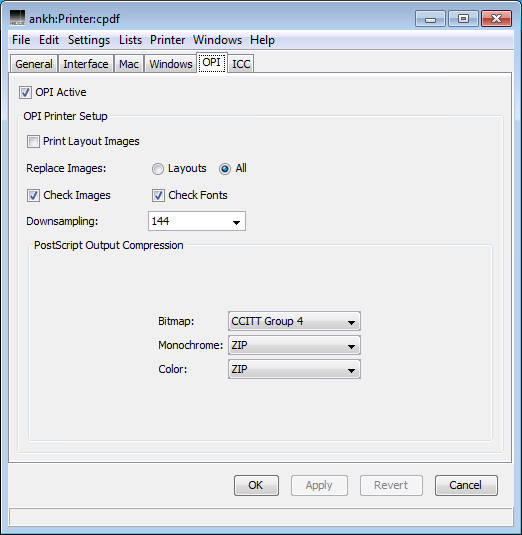Open the Bitmap compression dropdown
522x535 pixels.
(x=294, y=321)
